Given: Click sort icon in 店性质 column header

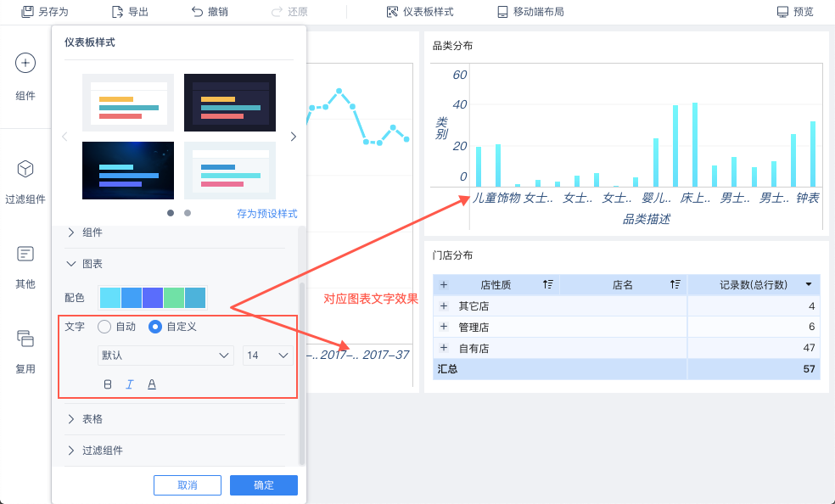Looking at the screenshot, I should coord(547,285).
